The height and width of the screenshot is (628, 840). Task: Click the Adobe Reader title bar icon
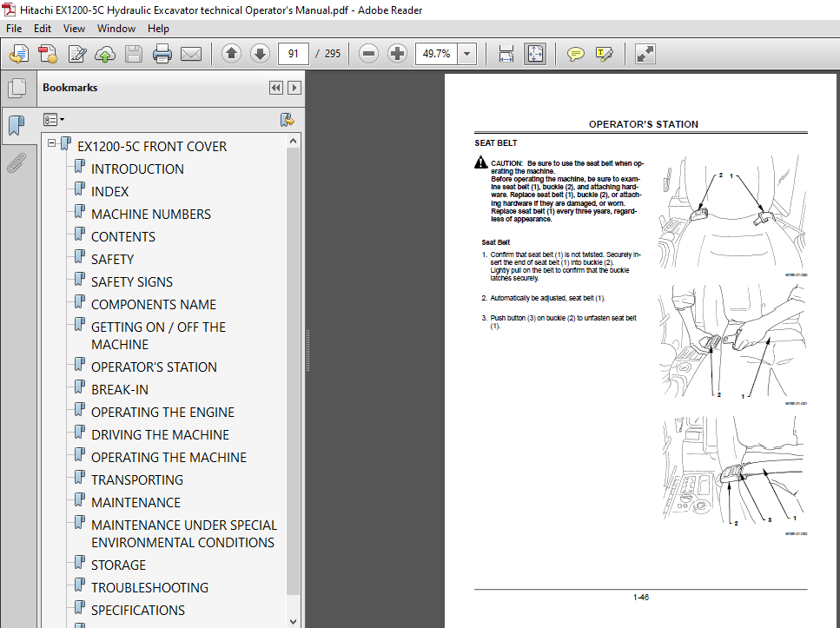tap(10, 10)
